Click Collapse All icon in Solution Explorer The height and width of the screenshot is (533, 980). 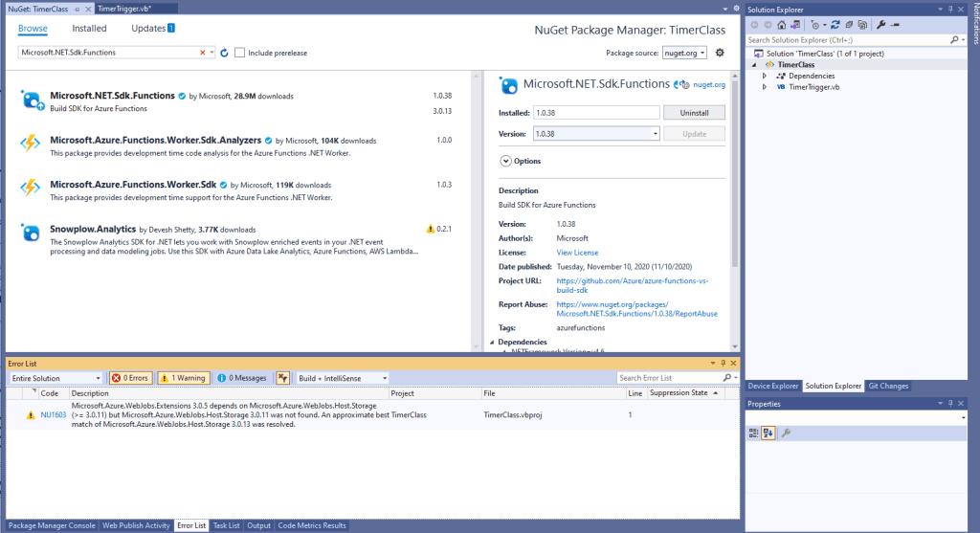coord(847,24)
